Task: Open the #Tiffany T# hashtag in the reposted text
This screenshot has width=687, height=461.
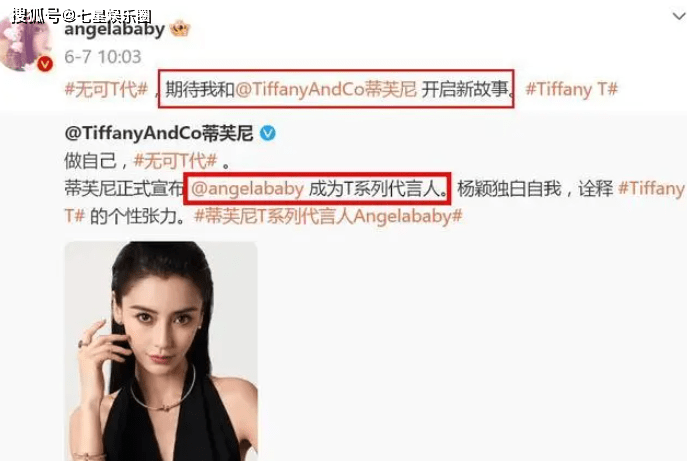Action: click(651, 189)
